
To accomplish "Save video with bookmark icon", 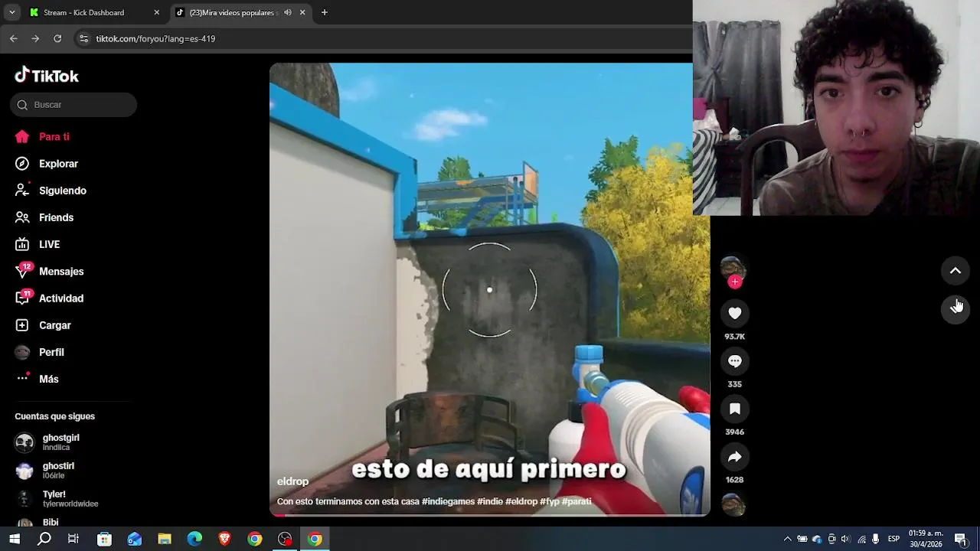I will pos(734,409).
